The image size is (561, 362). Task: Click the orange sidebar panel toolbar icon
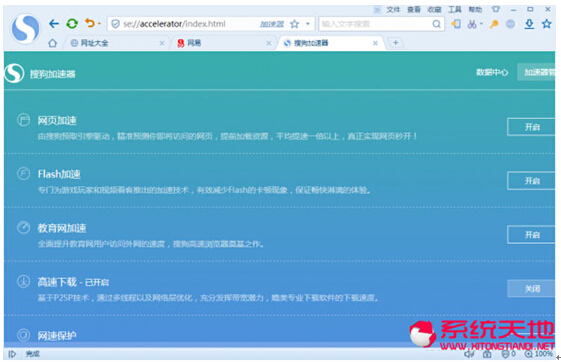(456, 24)
